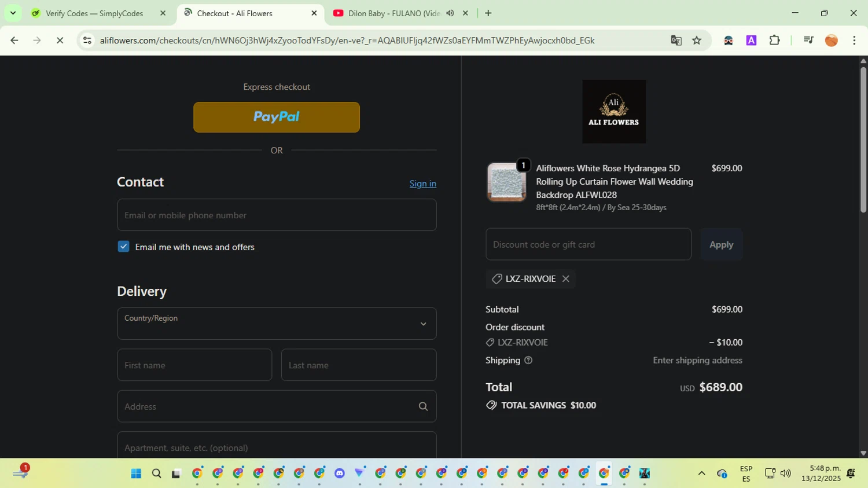Stop loading the page
Image resolution: width=868 pixels, height=488 pixels.
click(x=60, y=41)
